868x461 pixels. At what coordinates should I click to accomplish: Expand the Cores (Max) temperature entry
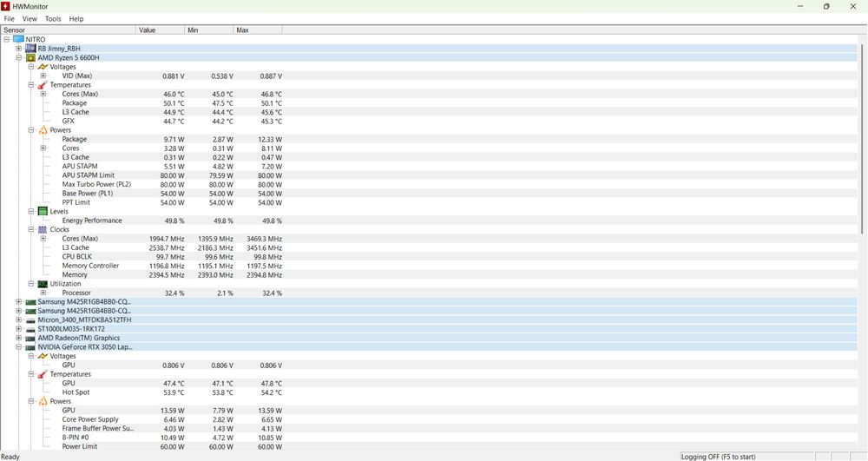(x=43, y=94)
